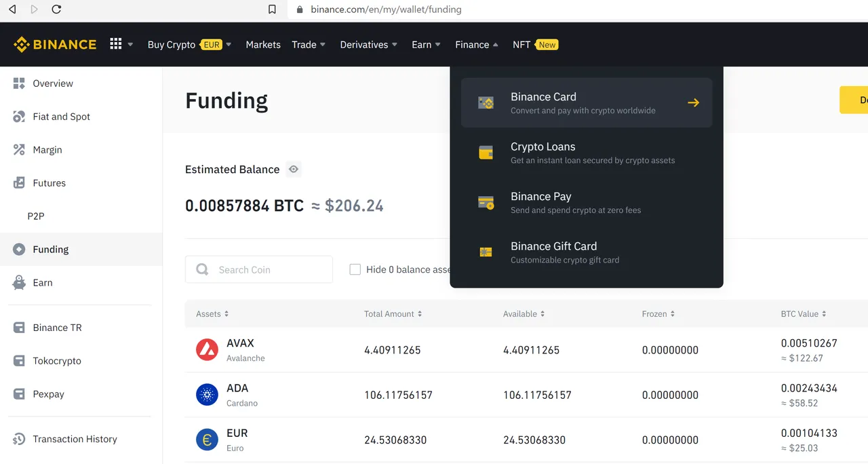Sort by Frozen column
The height and width of the screenshot is (464, 868).
point(658,314)
